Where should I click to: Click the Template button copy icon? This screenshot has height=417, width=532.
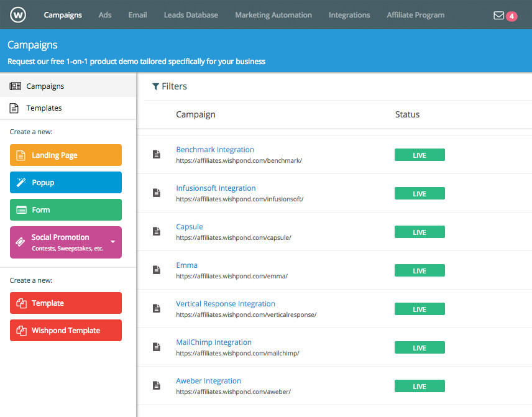click(21, 303)
